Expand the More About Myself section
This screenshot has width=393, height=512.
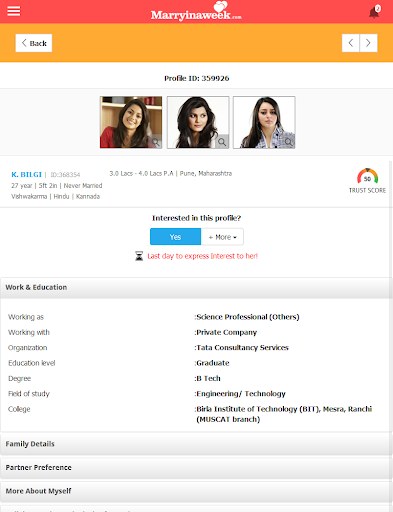point(196,491)
